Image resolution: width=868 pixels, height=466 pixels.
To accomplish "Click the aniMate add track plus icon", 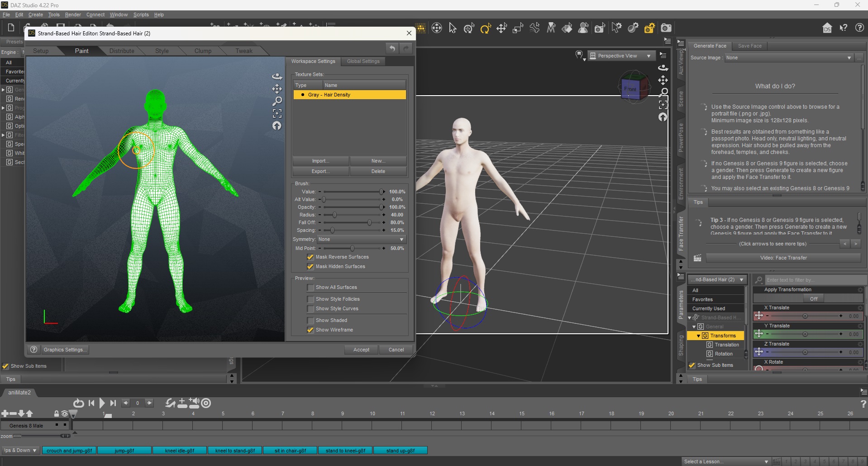I will [5, 413].
